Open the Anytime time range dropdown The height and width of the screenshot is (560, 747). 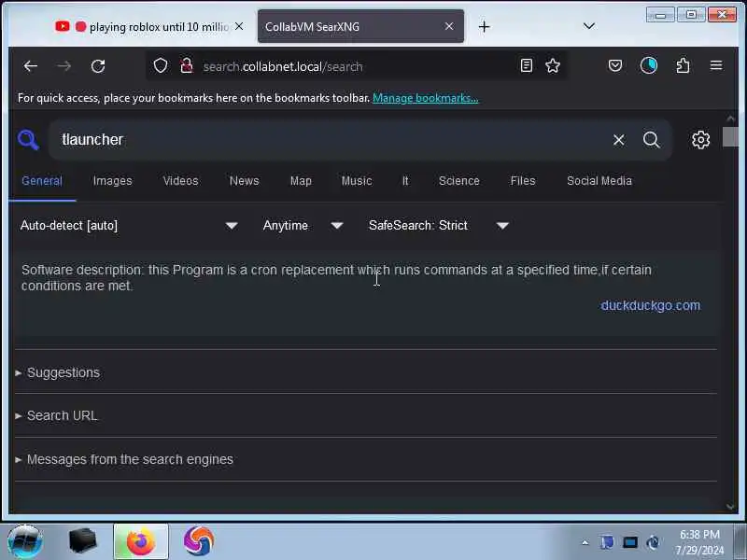click(303, 225)
